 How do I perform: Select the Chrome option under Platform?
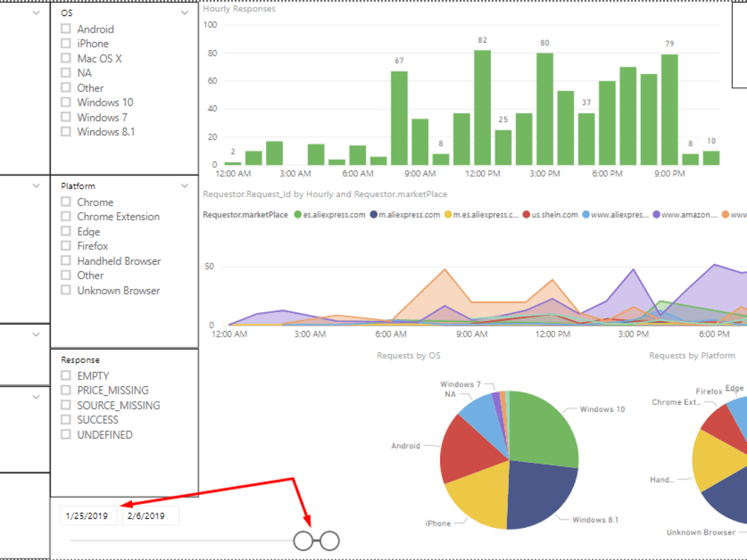(x=66, y=202)
